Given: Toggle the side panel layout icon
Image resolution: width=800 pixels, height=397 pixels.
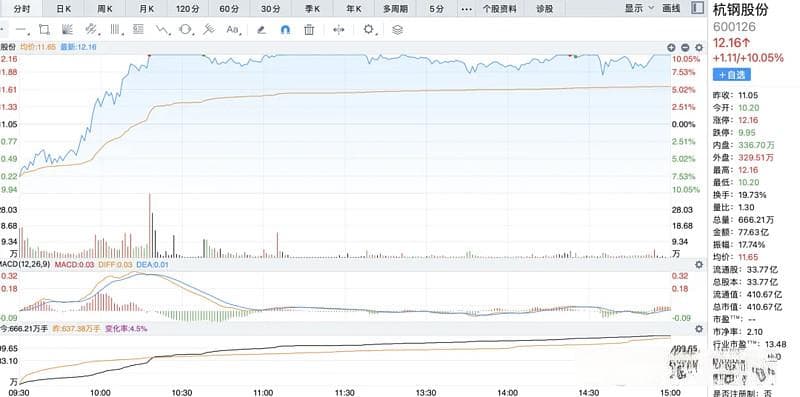Looking at the screenshot, I should click(x=697, y=8).
